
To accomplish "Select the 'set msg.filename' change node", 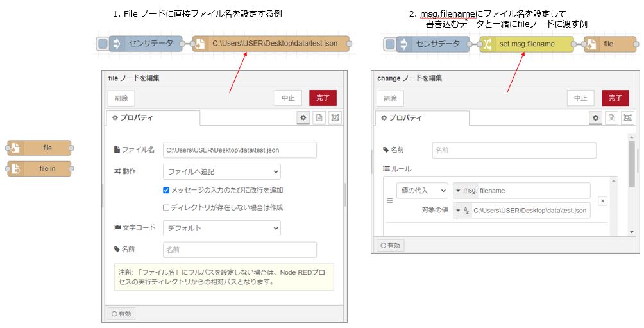I will [x=526, y=44].
